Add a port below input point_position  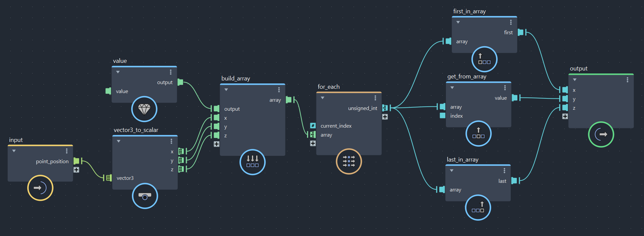point(76,170)
